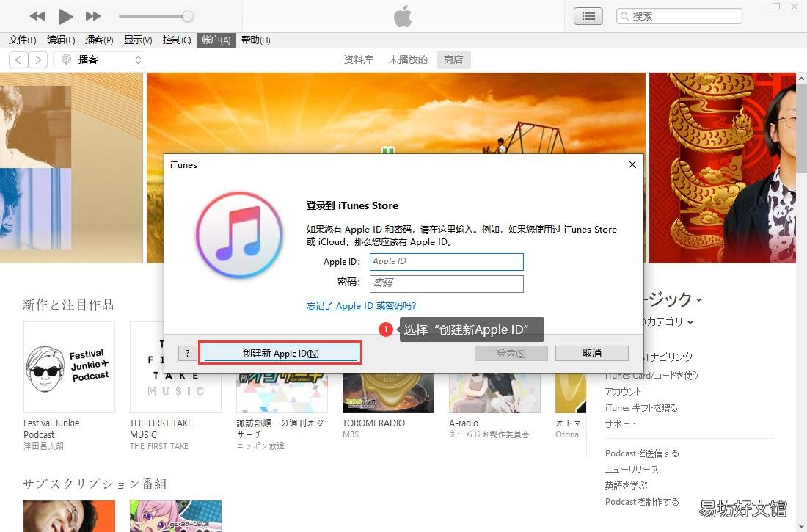
Task: Go back with the left arrow
Action: [x=18, y=59]
